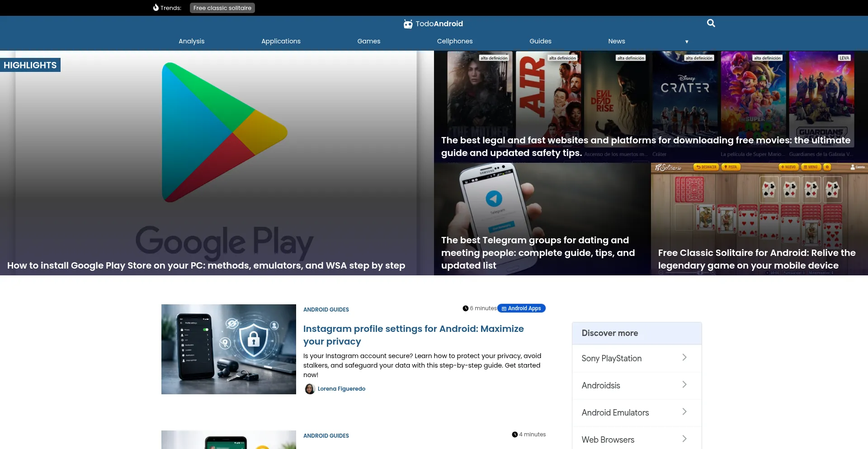Screen dimensions: 868x449
Task: Click the Instagram article summary text
Action: point(422,365)
